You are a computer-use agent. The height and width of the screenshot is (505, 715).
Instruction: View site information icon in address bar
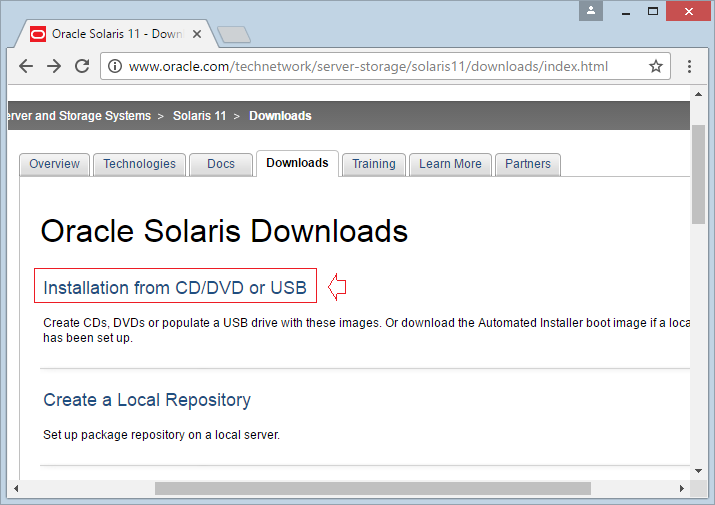point(115,67)
